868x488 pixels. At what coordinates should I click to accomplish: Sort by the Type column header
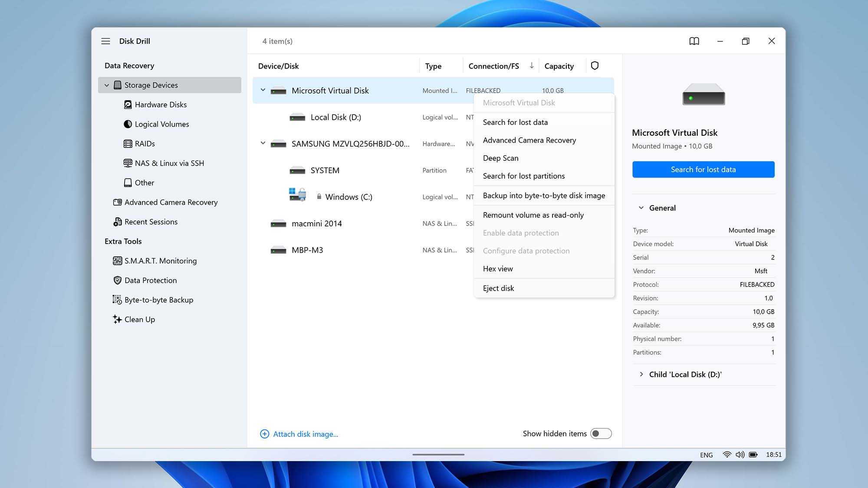pyautogui.click(x=433, y=66)
